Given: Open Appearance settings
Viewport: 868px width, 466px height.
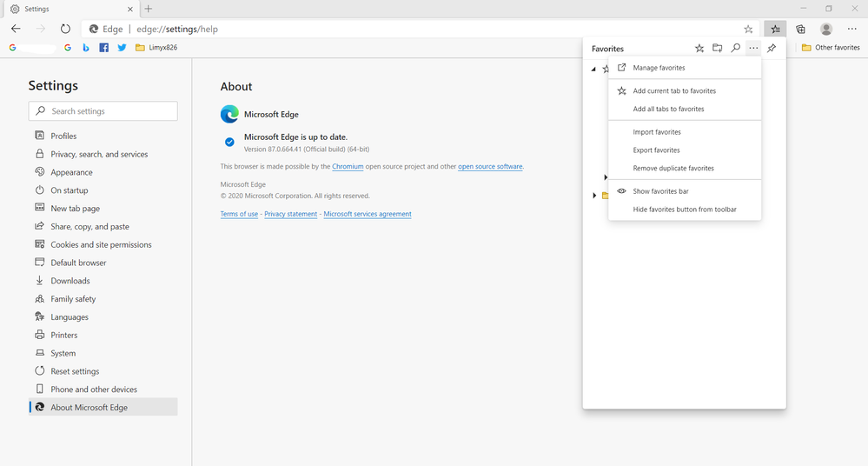Looking at the screenshot, I should [x=103, y=172].
